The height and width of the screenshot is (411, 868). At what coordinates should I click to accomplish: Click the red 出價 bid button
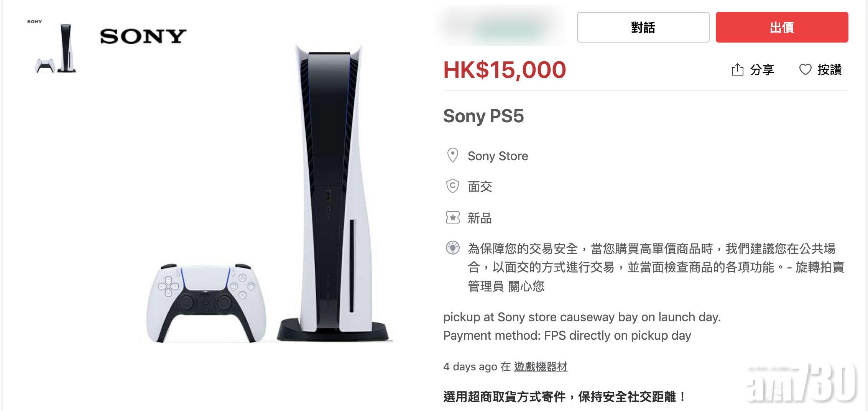click(x=782, y=27)
